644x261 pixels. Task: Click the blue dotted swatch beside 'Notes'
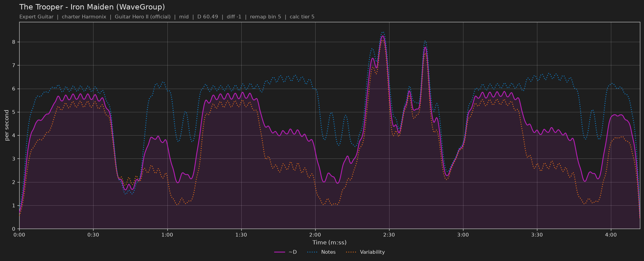[313, 252]
